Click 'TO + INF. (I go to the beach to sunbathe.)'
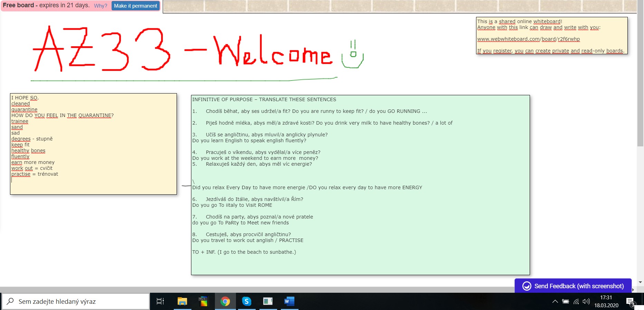The height and width of the screenshot is (310, 644). point(244,252)
